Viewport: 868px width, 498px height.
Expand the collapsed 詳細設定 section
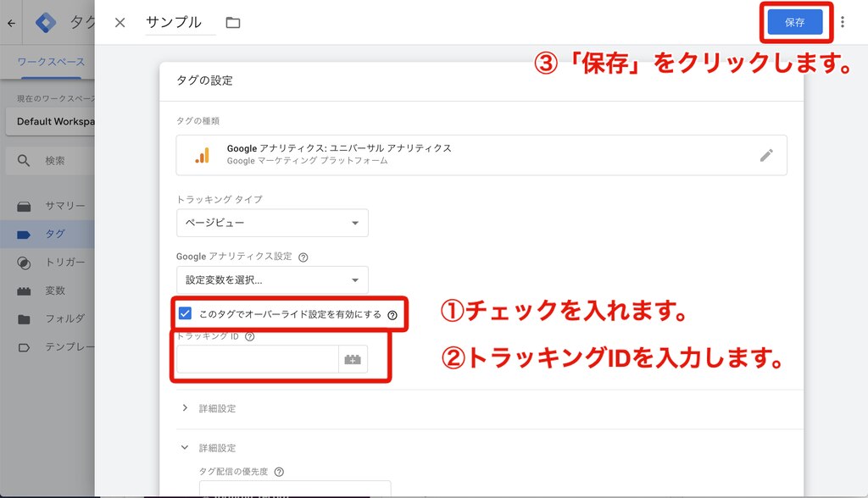(x=184, y=408)
